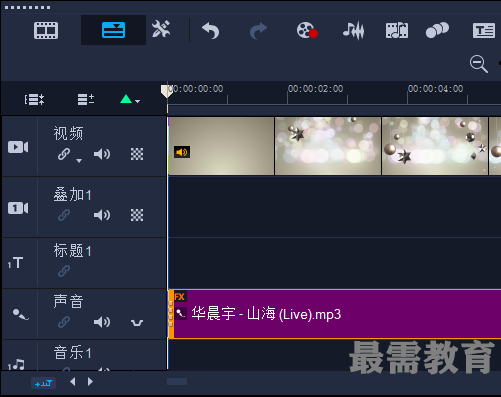Open Track Manager add/remove tracks
Screen dimensions: 501x397
coord(86,99)
